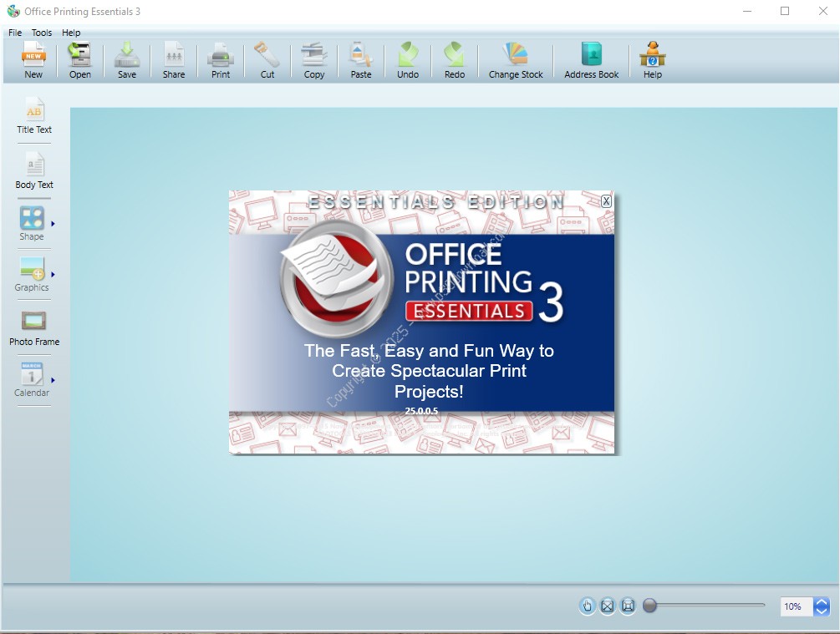Add a Photo Frame
The image size is (840, 634).
[34, 328]
